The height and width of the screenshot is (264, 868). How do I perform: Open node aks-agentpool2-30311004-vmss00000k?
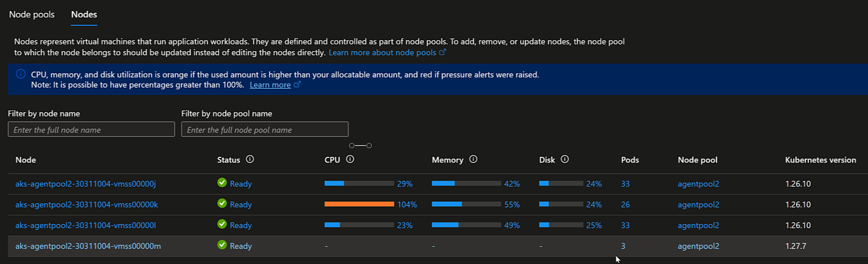[86, 205]
